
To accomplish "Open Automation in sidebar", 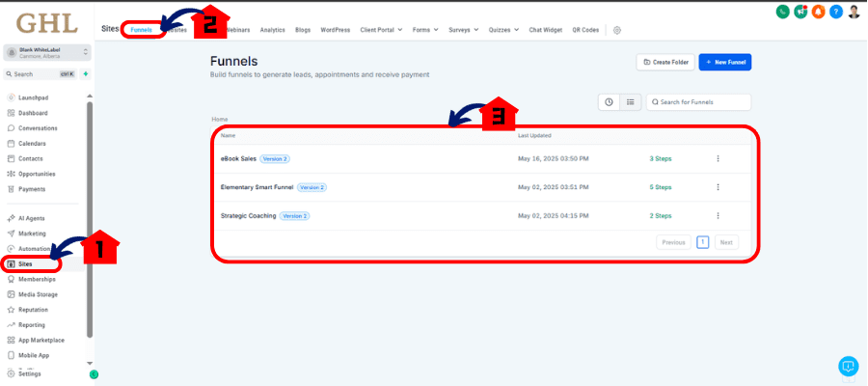I will [x=36, y=249].
